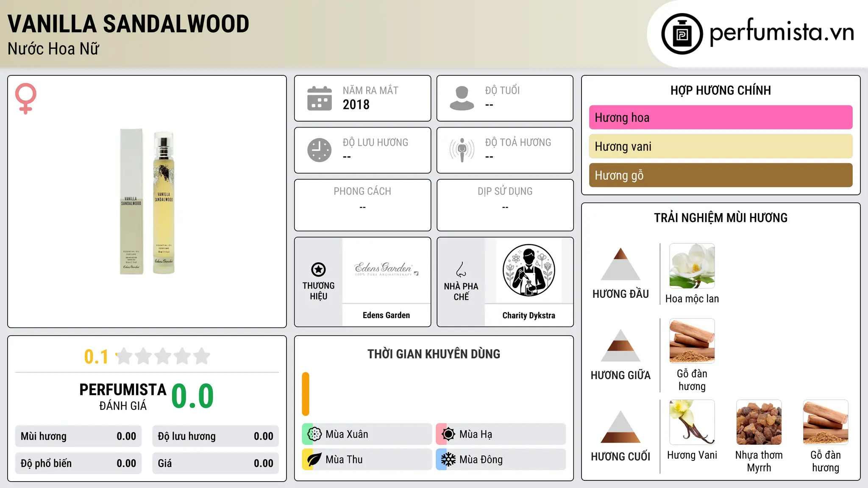This screenshot has height=488, width=868.
Task: Click the Hợp hương chính heading
Action: [x=721, y=90]
